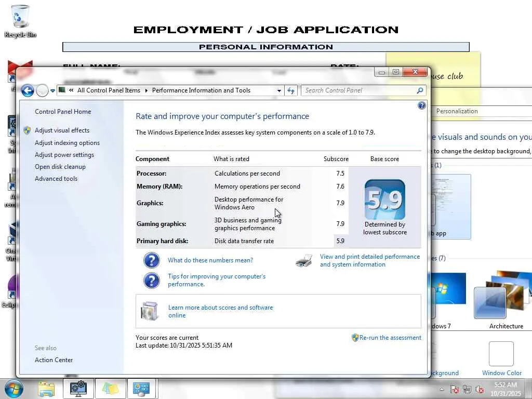The width and height of the screenshot is (532, 399).
Task: Open Adjust visual effects link
Action: [62, 130]
